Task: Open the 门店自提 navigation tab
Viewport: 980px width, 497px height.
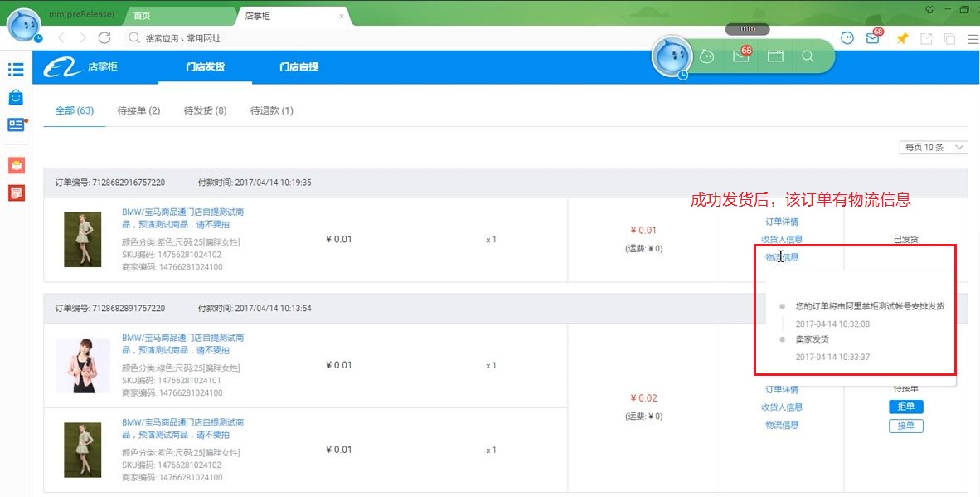Action: (x=298, y=66)
